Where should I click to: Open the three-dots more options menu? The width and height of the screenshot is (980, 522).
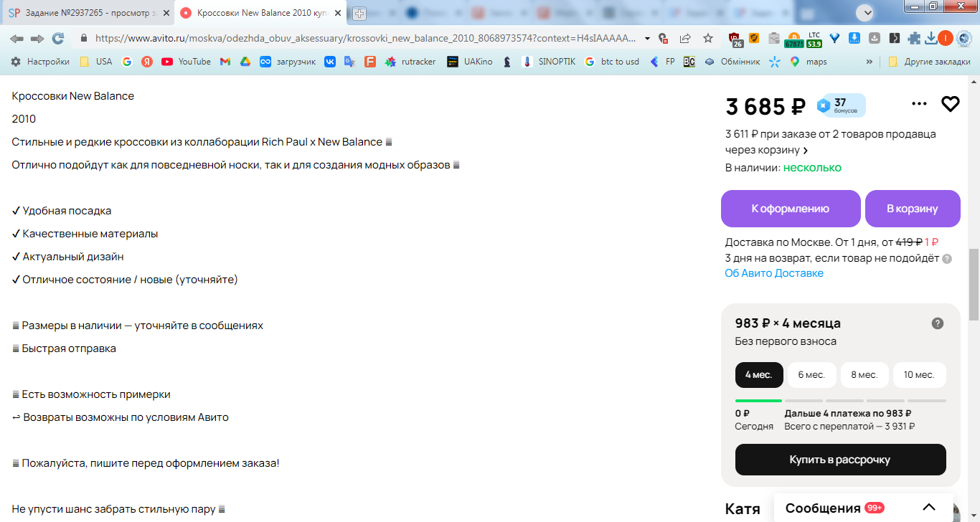click(919, 104)
